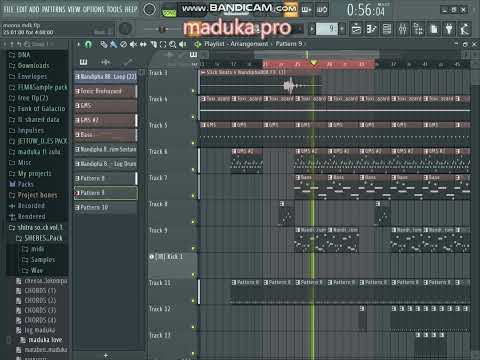Click the main pitch slider handle

click(x=162, y=30)
